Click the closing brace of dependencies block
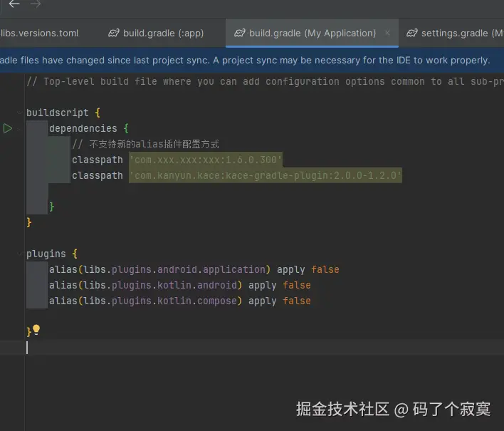 (52, 207)
